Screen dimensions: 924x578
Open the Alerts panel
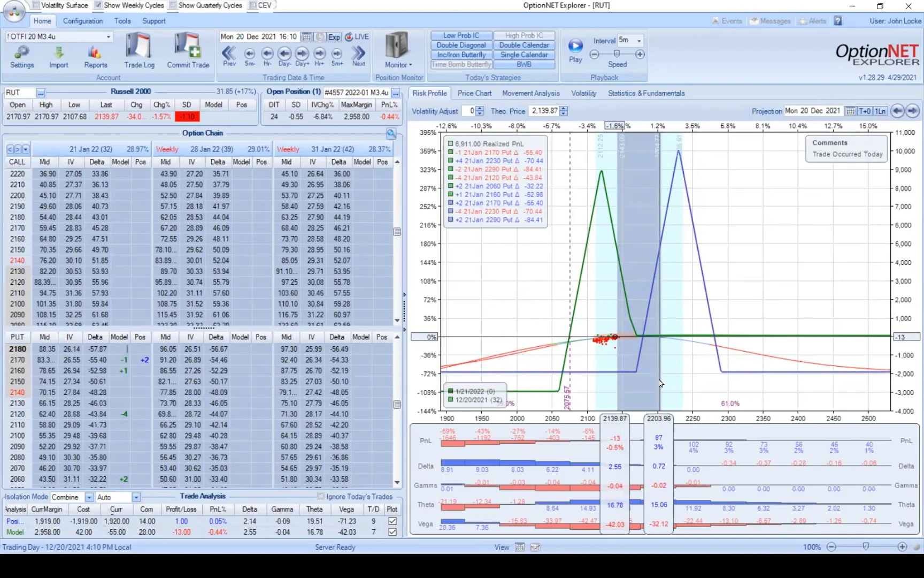(813, 21)
